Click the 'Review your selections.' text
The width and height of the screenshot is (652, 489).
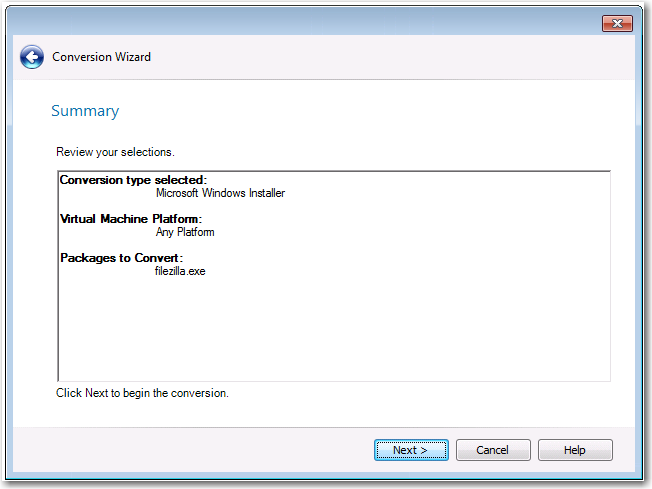coord(115,152)
